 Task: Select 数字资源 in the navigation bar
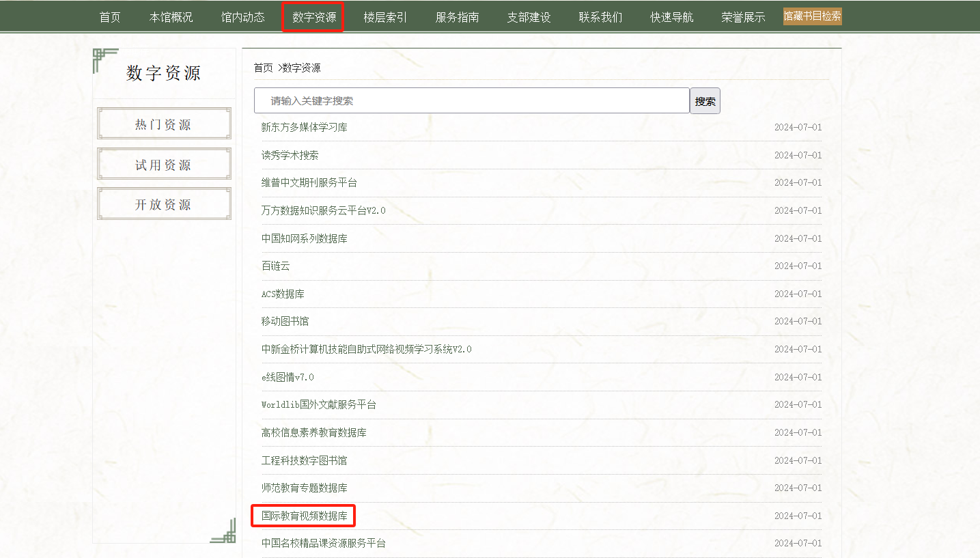[314, 17]
